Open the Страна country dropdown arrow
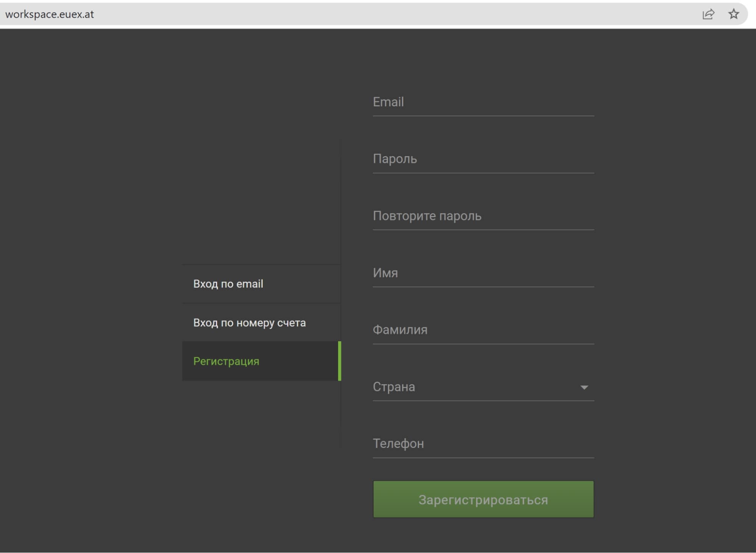Screen dimensions: 756x553 click(584, 387)
